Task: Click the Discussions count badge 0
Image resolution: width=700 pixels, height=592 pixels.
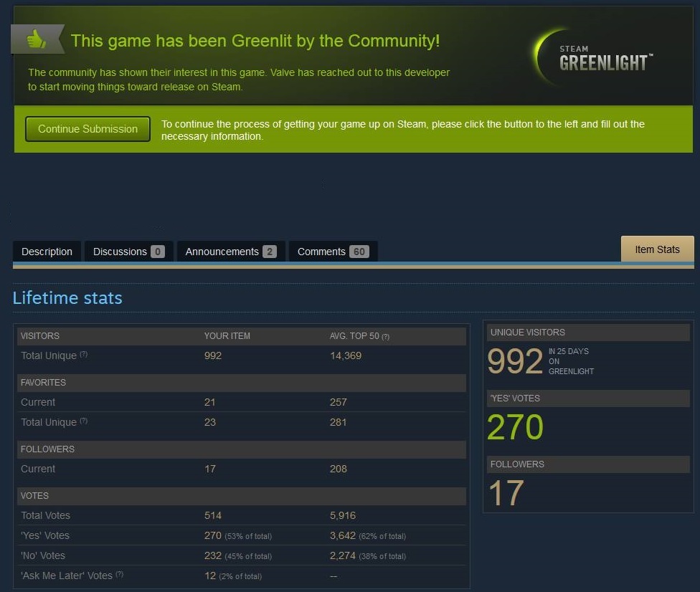Action: [x=158, y=252]
